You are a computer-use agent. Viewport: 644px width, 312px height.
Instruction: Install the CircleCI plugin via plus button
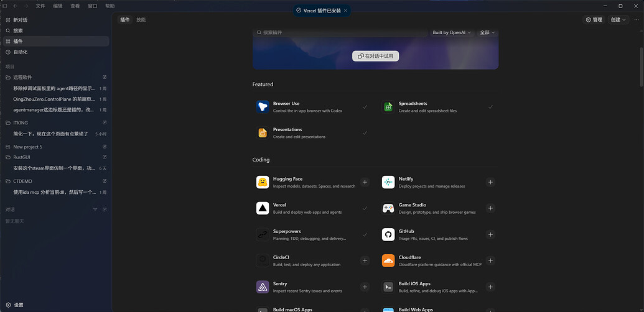[365, 261]
